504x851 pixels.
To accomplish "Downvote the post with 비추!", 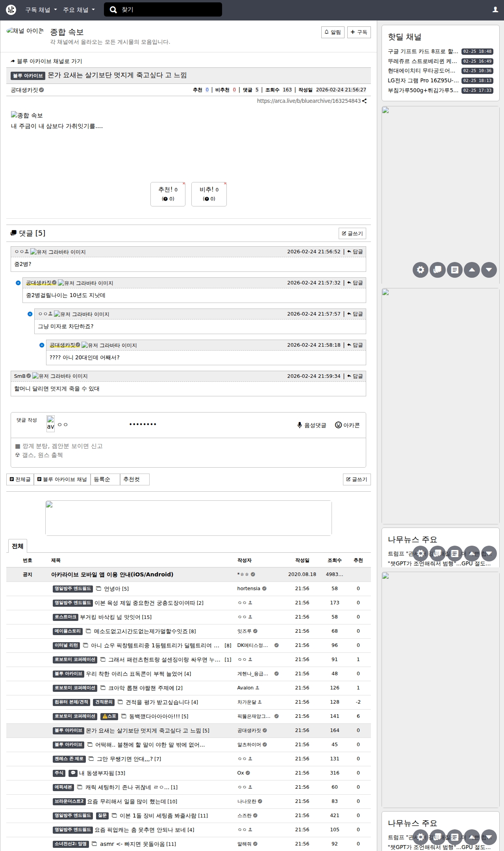I will pos(209,194).
